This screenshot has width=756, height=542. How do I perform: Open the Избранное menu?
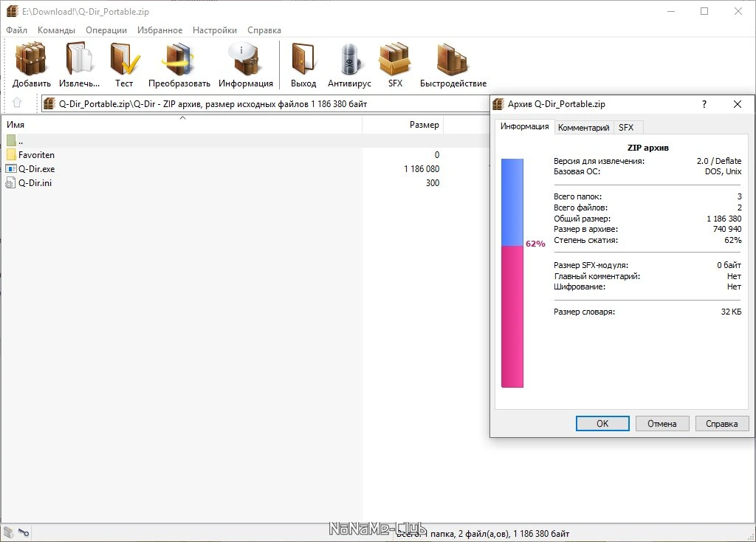[x=159, y=30]
